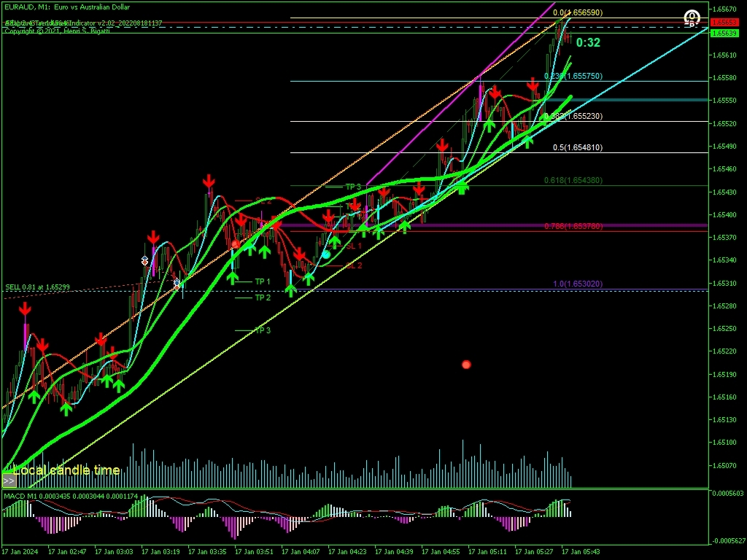Click 1.65370 on the price scale
Screen dimensions: 747x560
[724, 237]
